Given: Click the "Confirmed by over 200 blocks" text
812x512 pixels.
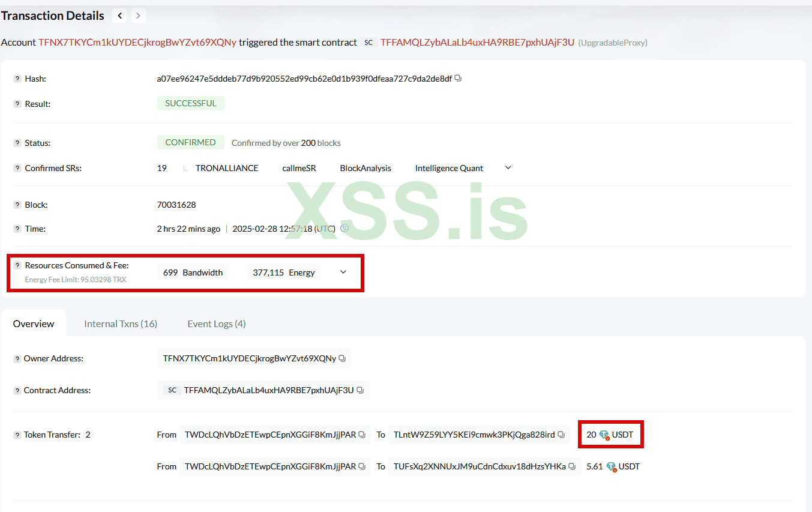Looking at the screenshot, I should click(x=286, y=143).
